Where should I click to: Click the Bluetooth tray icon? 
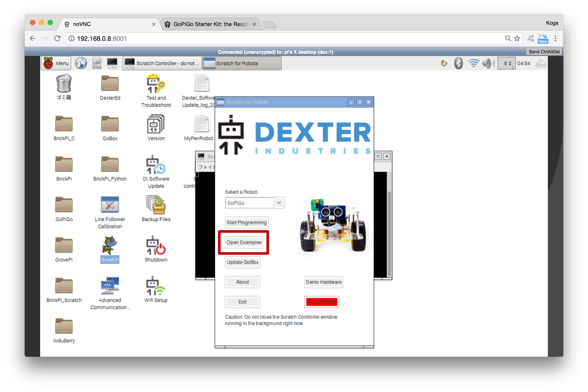[458, 63]
